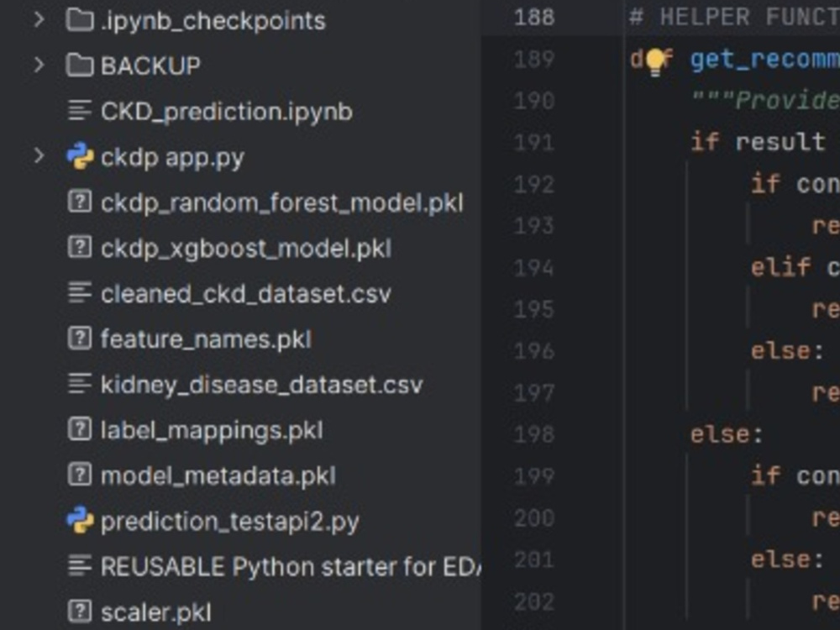Click line number 195 in the gutter
The width and height of the screenshot is (840, 630).
533,309
